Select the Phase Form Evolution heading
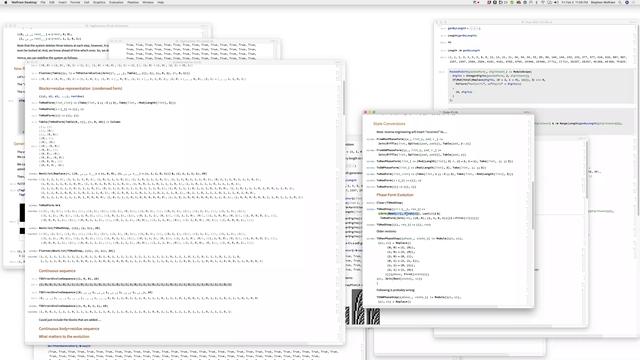Viewport: 640px width, 360px height. pos(395,195)
